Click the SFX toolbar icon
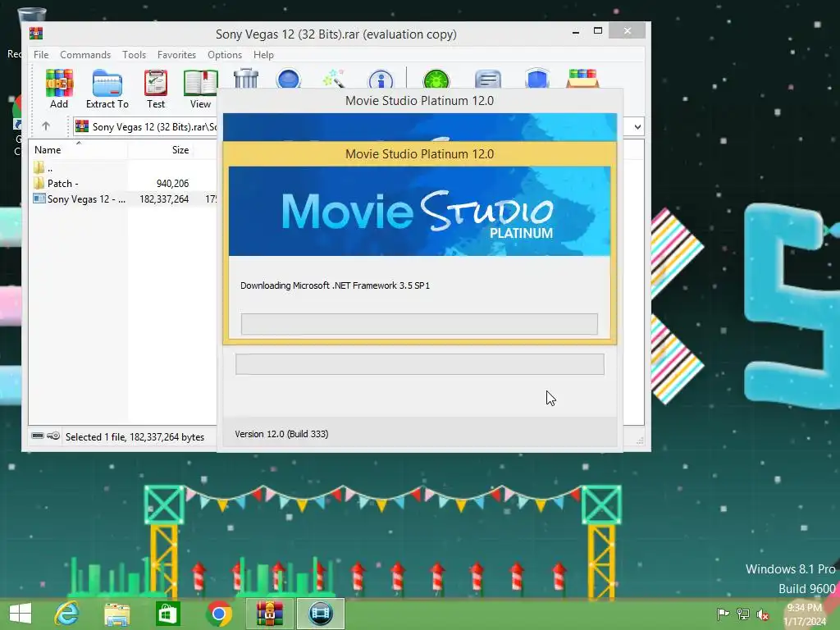Screen dimensions: 840x630 pyautogui.click(x=583, y=78)
